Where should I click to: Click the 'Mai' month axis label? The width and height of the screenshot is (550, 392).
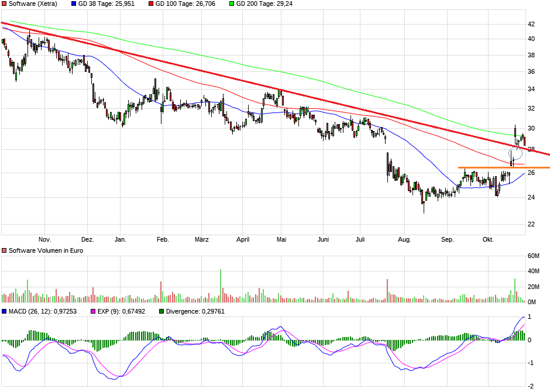tap(281, 239)
